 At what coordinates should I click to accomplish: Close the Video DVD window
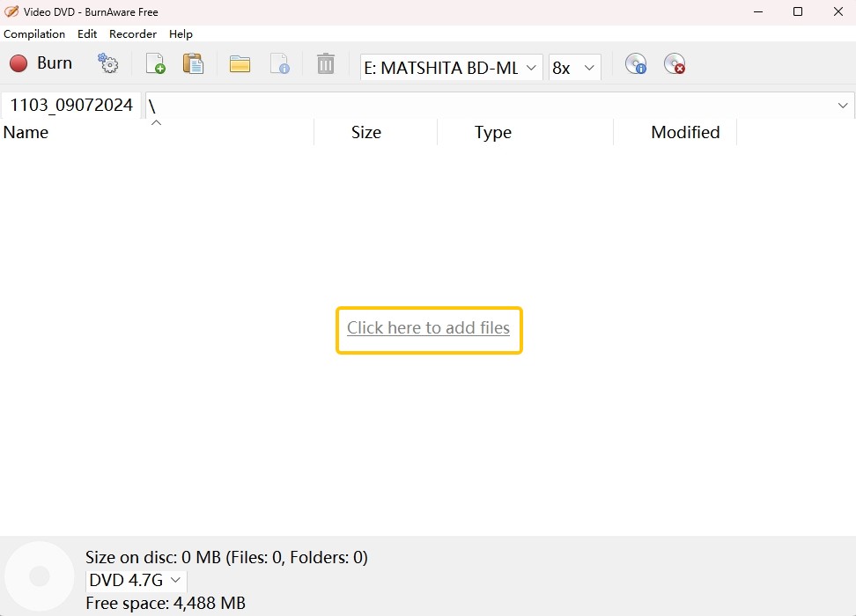click(x=838, y=11)
